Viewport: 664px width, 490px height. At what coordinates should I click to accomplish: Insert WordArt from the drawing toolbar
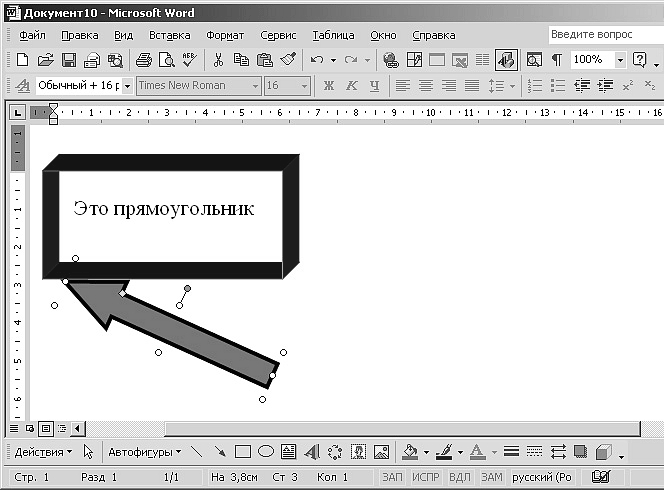(x=312, y=452)
